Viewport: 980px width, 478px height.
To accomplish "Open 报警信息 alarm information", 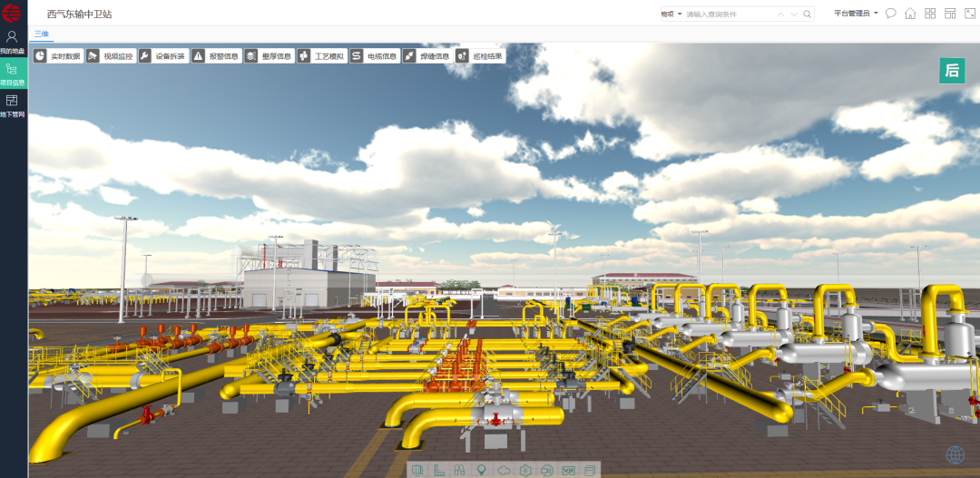I will [x=215, y=56].
